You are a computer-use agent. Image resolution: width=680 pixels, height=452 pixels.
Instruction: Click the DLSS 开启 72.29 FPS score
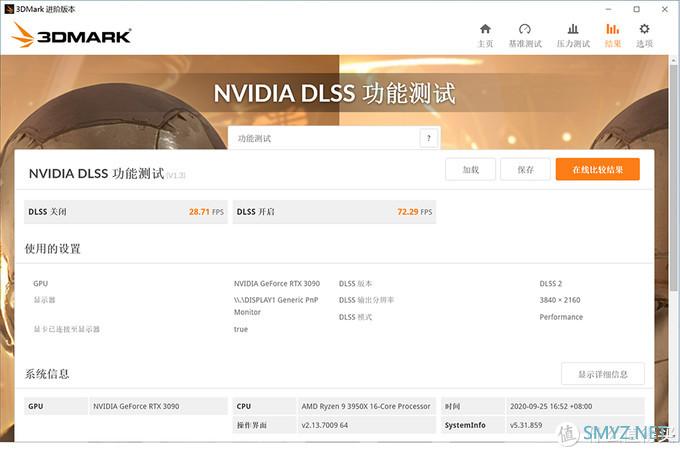[334, 212]
